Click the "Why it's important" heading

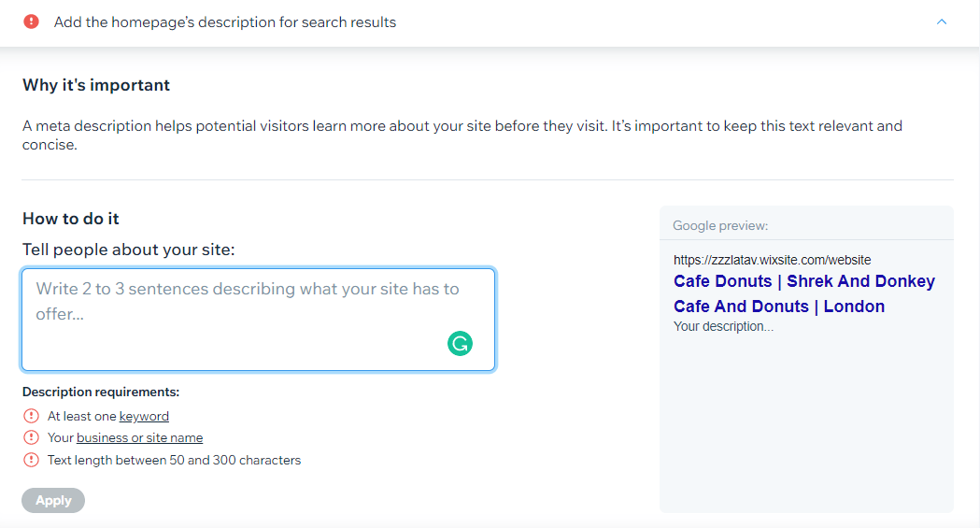point(96,85)
